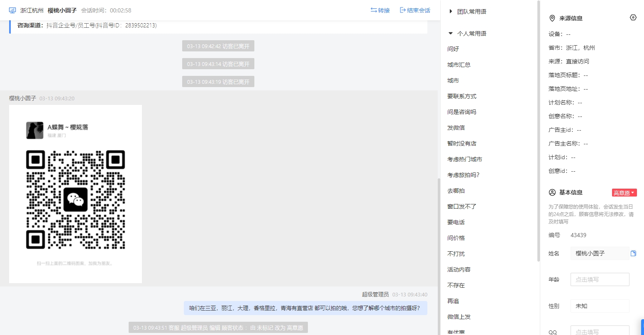Image resolution: width=644 pixels, height=335 pixels.
Task: Click the monitor icon beside 浙江杭州
Action: [x=12, y=10]
